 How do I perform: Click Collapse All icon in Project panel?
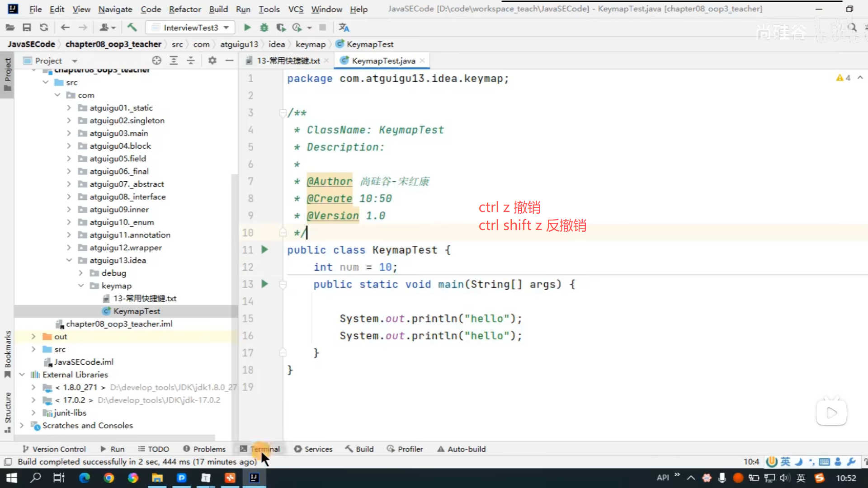[x=191, y=61]
